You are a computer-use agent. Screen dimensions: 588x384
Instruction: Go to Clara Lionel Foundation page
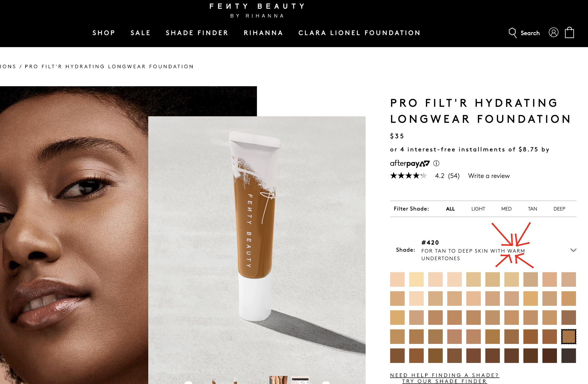(359, 33)
